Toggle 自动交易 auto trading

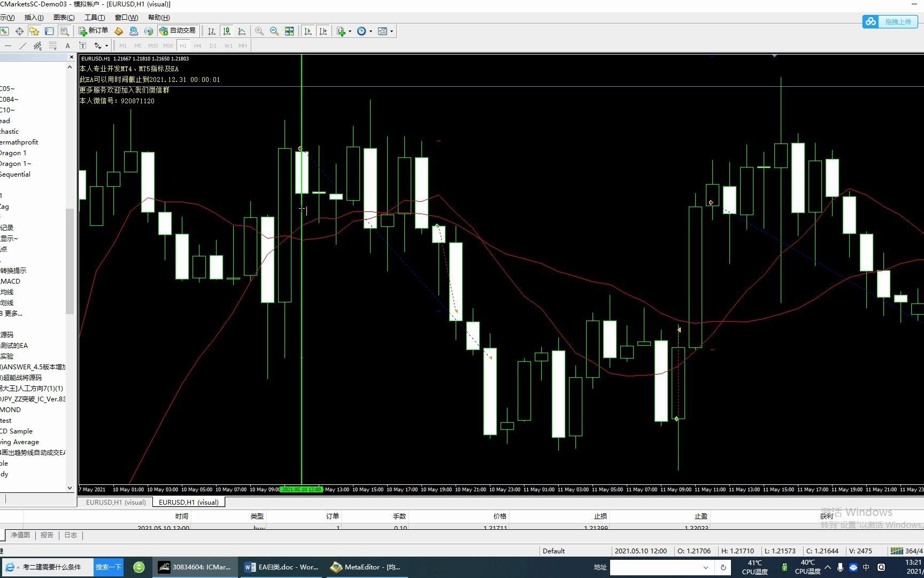pos(178,31)
